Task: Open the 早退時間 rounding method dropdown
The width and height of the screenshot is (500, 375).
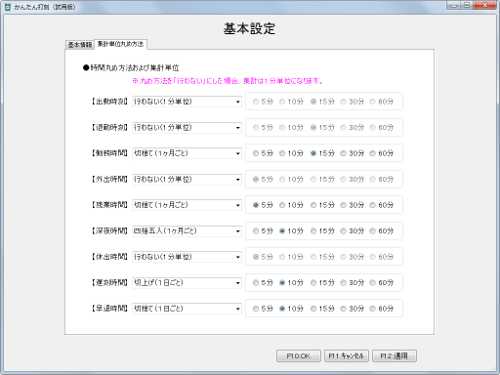Action: 187,309
